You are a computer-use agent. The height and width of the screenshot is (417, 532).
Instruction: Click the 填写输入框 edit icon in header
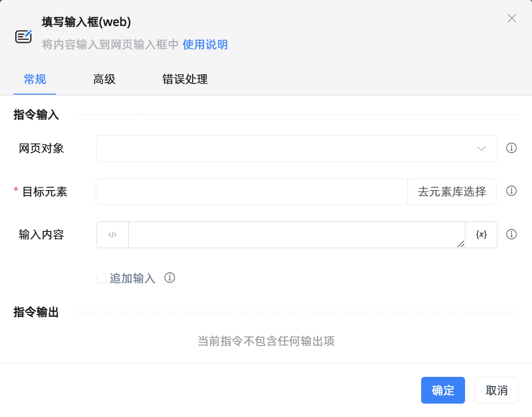(24, 36)
